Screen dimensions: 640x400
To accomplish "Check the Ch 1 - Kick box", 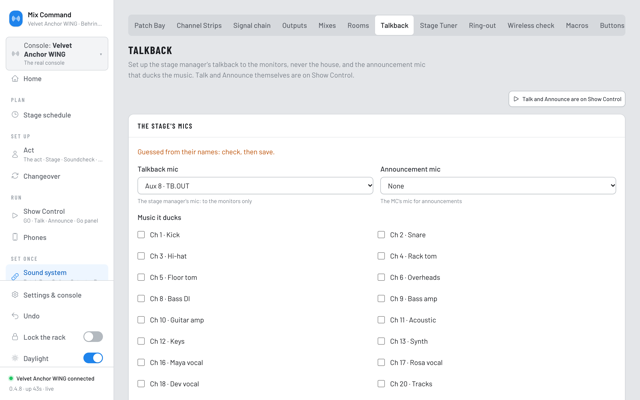I will click(x=141, y=235).
